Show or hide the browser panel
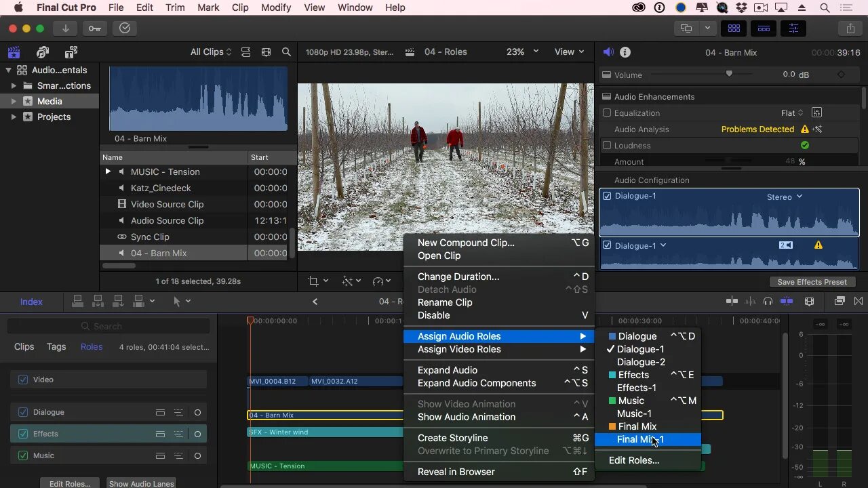The image size is (868, 488). point(734,28)
